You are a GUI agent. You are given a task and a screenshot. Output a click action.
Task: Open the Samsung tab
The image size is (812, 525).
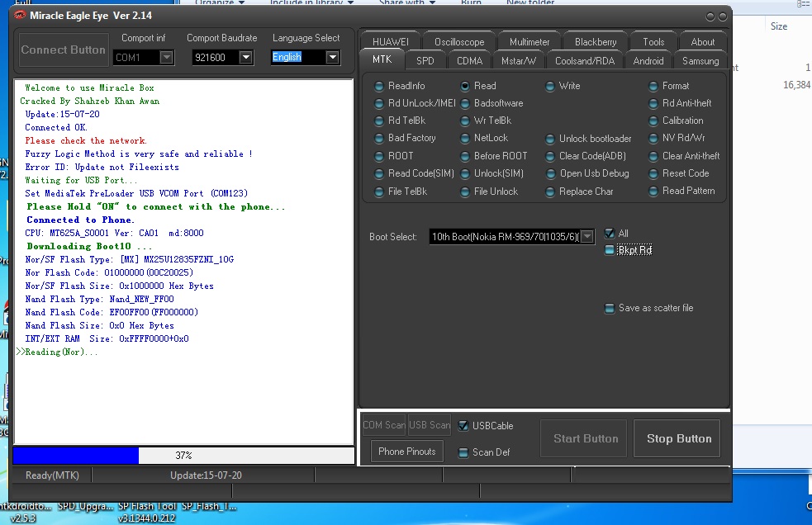[x=700, y=61]
